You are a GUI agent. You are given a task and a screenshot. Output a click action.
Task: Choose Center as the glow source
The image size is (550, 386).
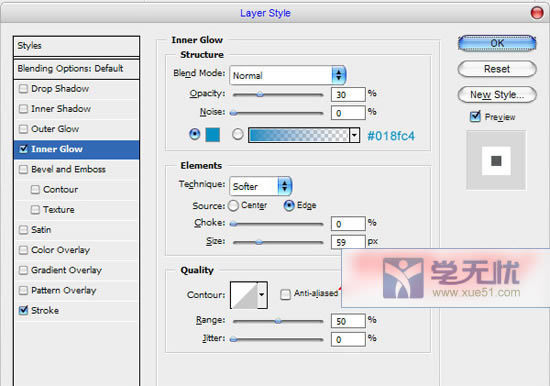tap(233, 206)
